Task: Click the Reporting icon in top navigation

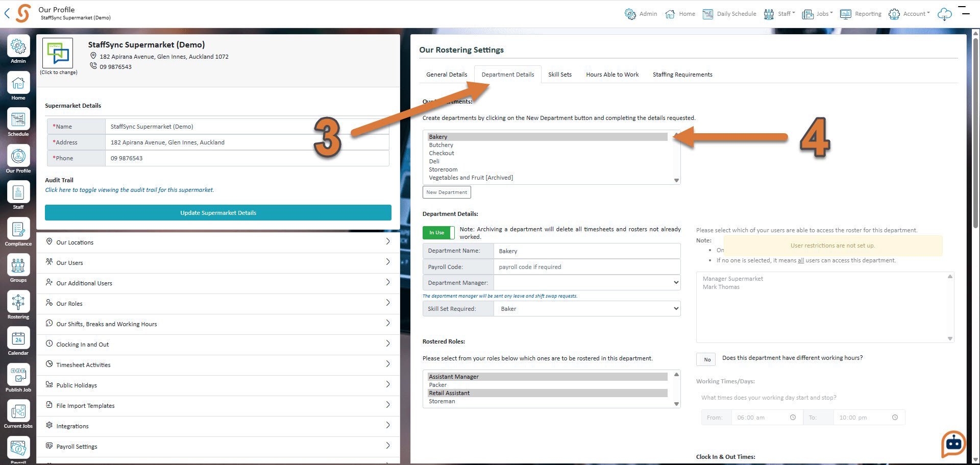Action: pos(846,14)
